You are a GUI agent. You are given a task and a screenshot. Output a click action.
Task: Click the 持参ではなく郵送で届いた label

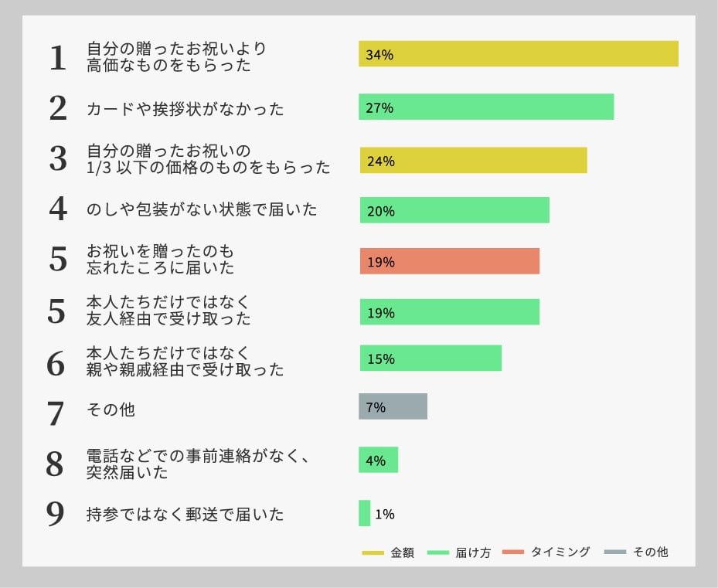185,513
